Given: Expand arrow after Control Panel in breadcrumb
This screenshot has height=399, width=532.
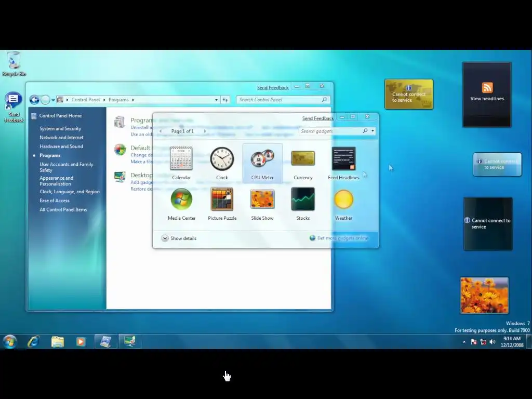Looking at the screenshot, I should point(104,100).
